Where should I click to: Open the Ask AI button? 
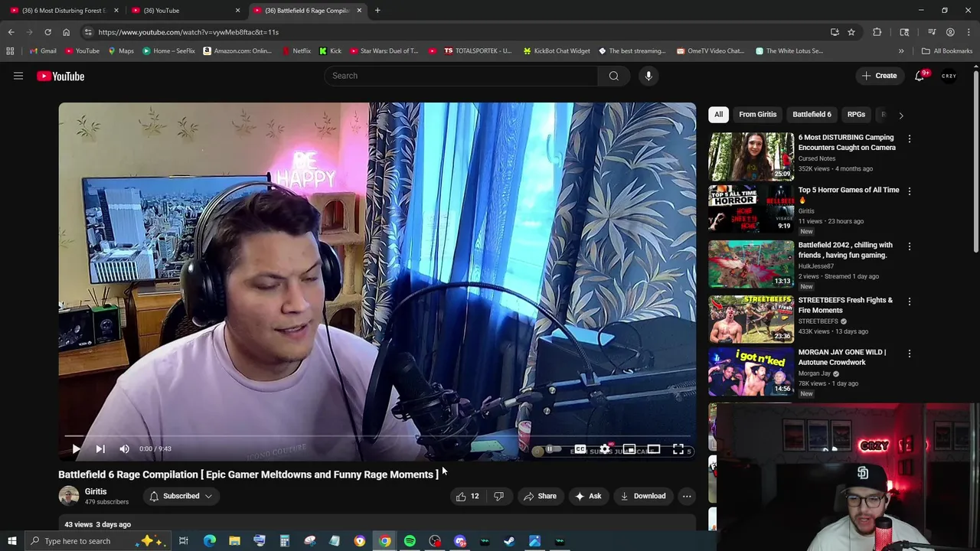coord(587,496)
